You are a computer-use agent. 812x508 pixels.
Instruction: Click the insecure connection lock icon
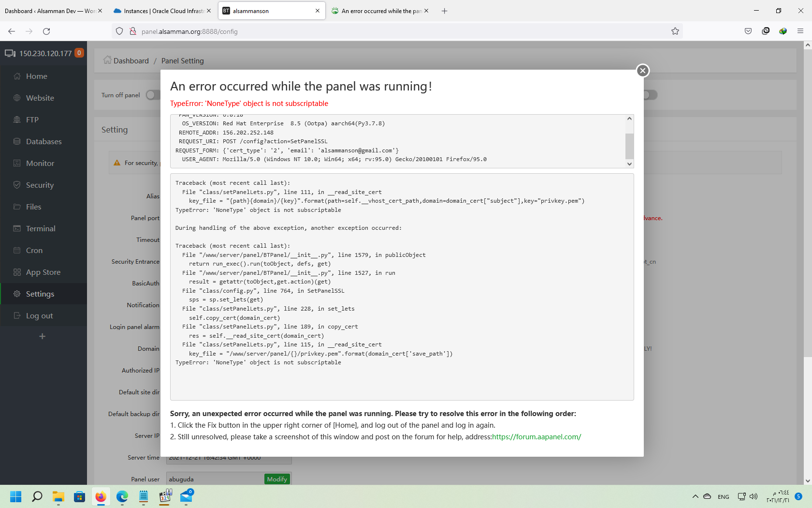(133, 31)
